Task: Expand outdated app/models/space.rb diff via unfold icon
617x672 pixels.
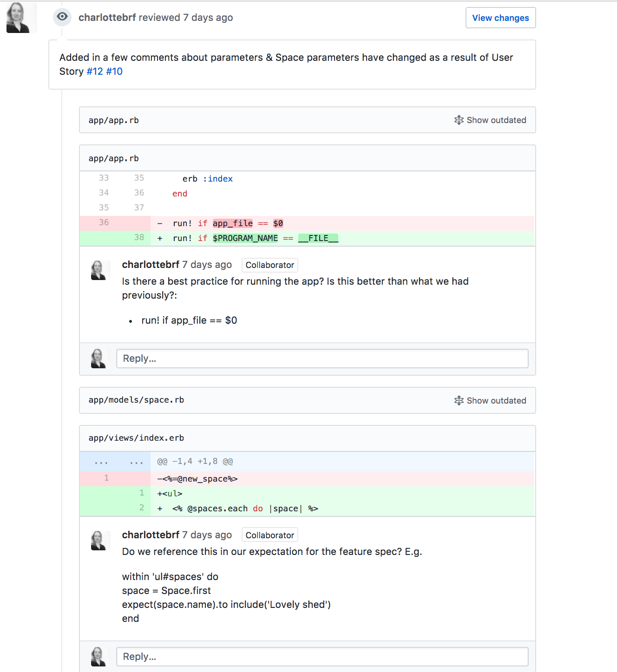Action: point(459,400)
